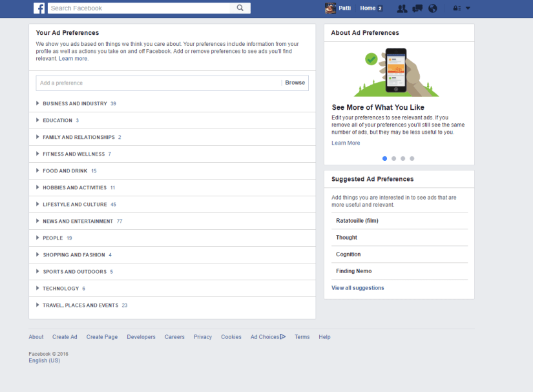Click the Add a preference input field
Viewport: 533px width, 392px height.
point(155,83)
